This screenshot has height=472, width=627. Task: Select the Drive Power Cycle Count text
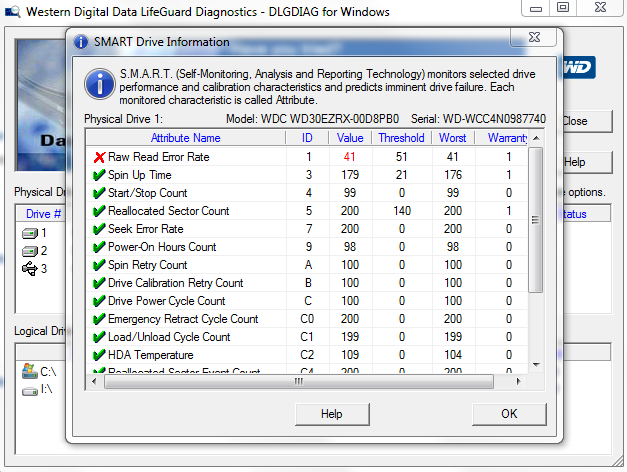[166, 301]
